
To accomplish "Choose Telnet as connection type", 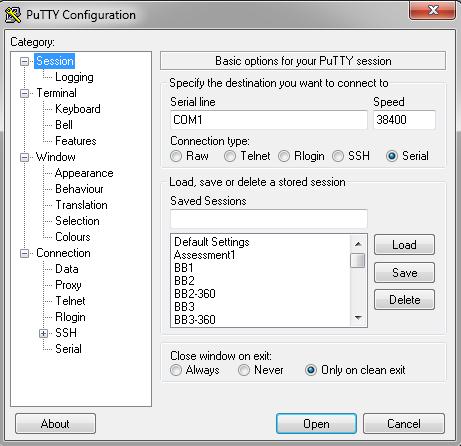I will [x=230, y=156].
